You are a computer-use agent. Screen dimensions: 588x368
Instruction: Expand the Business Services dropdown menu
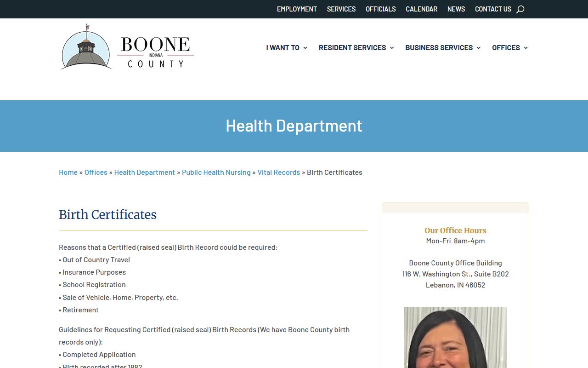click(x=443, y=47)
